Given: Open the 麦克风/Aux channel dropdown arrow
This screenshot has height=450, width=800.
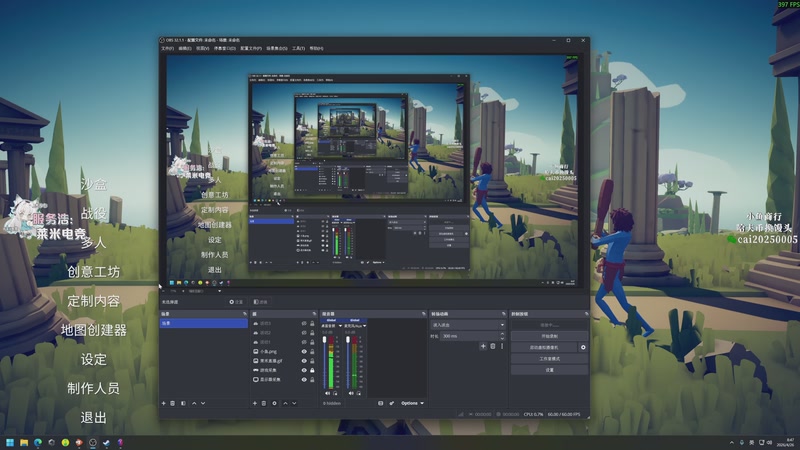Looking at the screenshot, I should coord(364,326).
